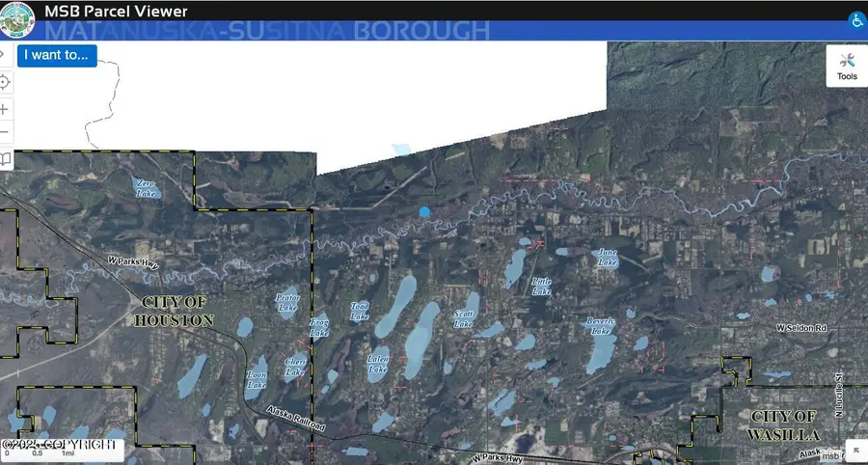Open the "I want to..." menu

point(56,55)
